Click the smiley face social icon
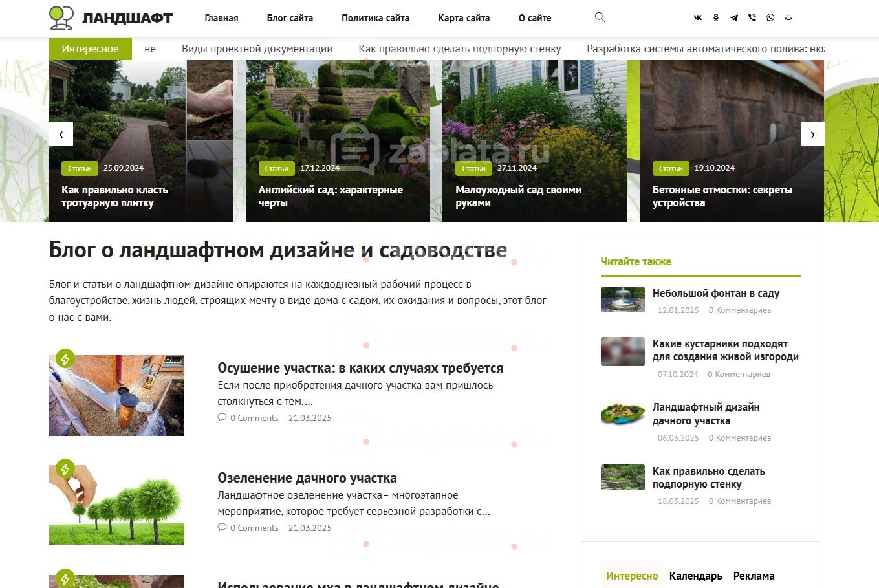This screenshot has height=588, width=879. [x=788, y=18]
